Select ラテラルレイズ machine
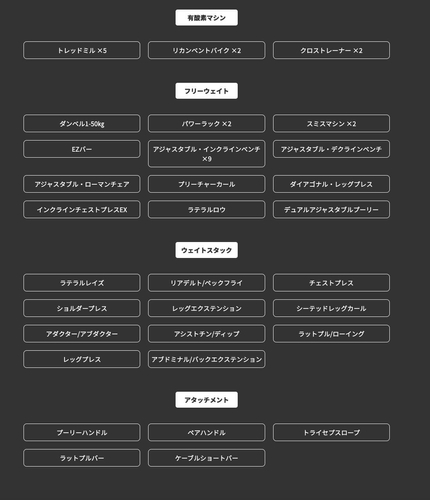 [x=82, y=283]
